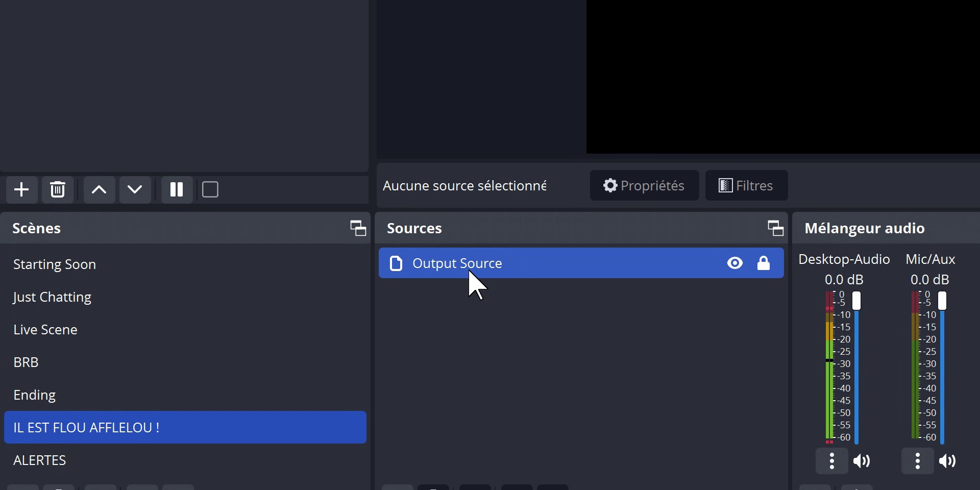
Task: Click the plus add button in toolbar
Action: coord(21,190)
